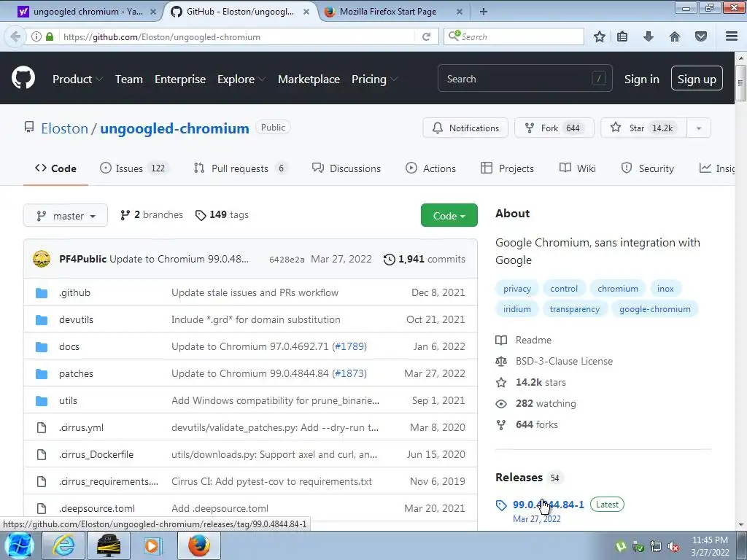
Task: Open the master branch dropdown
Action: coord(65,216)
